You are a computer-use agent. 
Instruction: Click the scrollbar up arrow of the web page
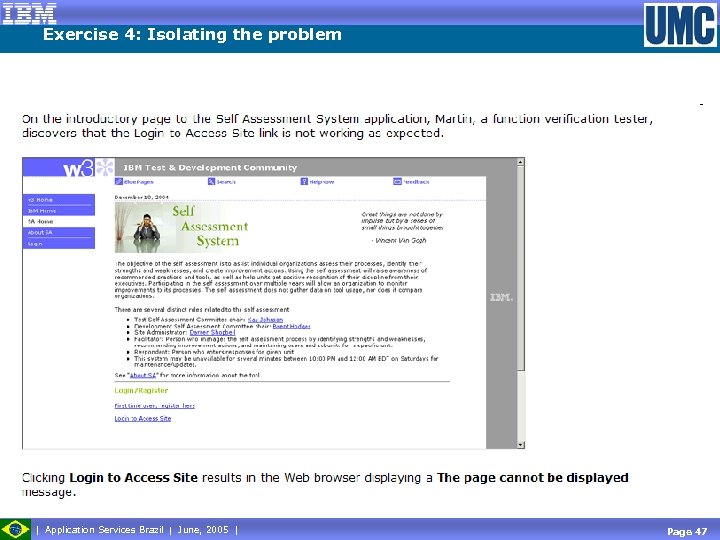pyautogui.click(x=520, y=162)
